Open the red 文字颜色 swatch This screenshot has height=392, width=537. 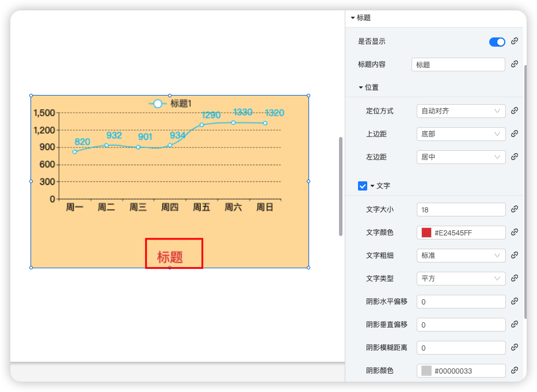(x=426, y=233)
